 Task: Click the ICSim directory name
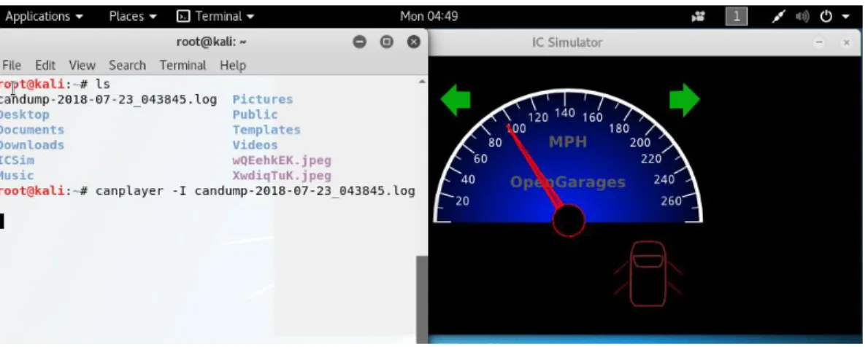17,160
